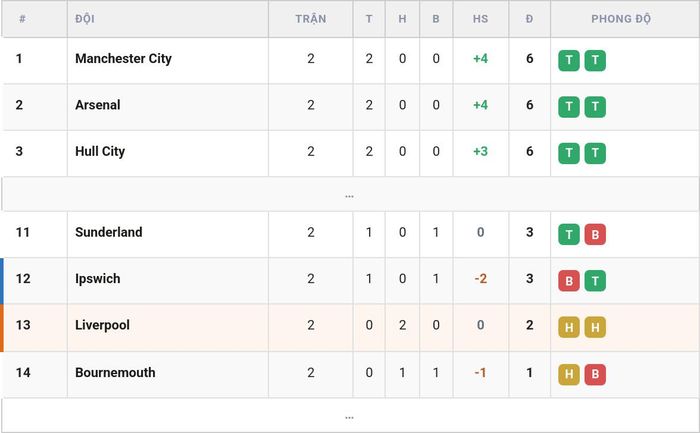Select the highlighted Liverpool row points cell
The height and width of the screenshot is (433, 700).
(x=529, y=327)
